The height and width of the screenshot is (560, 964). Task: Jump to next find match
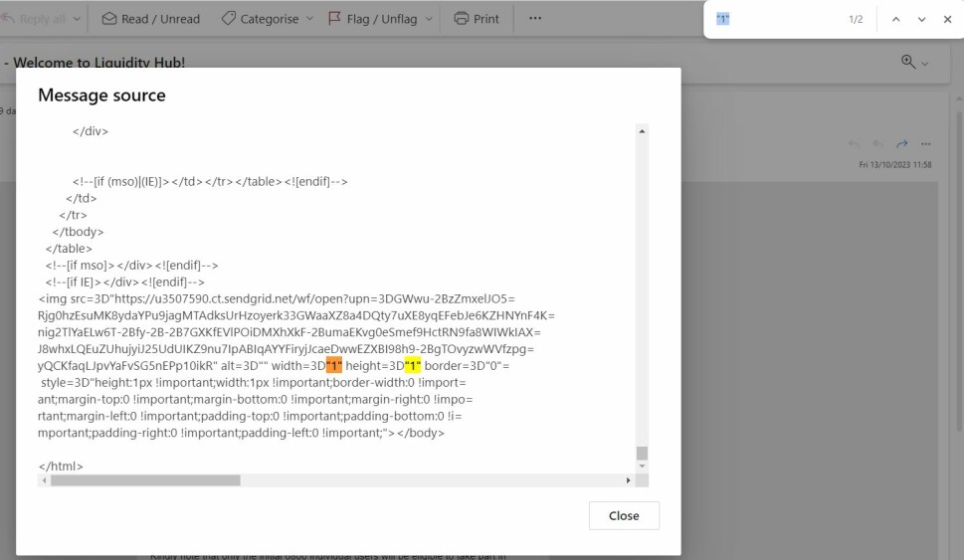coord(921,19)
